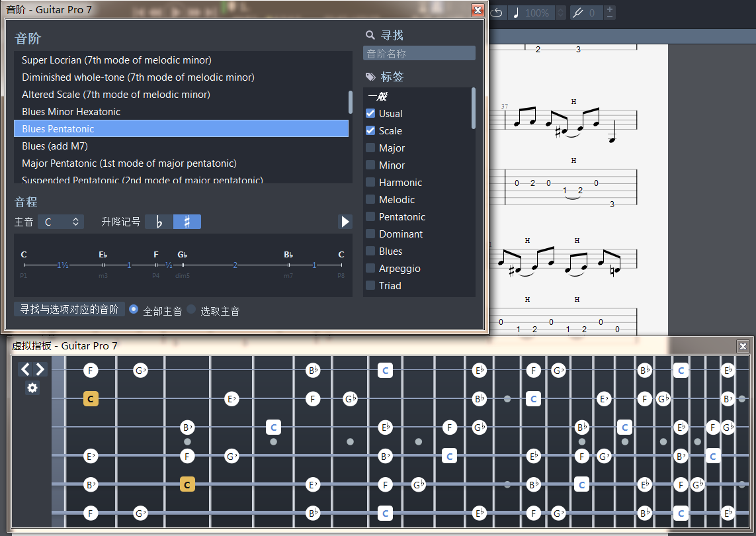Click the 音阶名称 search field
This screenshot has width=756, height=536.
click(419, 54)
